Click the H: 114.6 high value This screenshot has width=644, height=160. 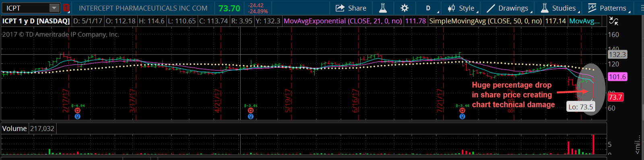tap(152, 21)
